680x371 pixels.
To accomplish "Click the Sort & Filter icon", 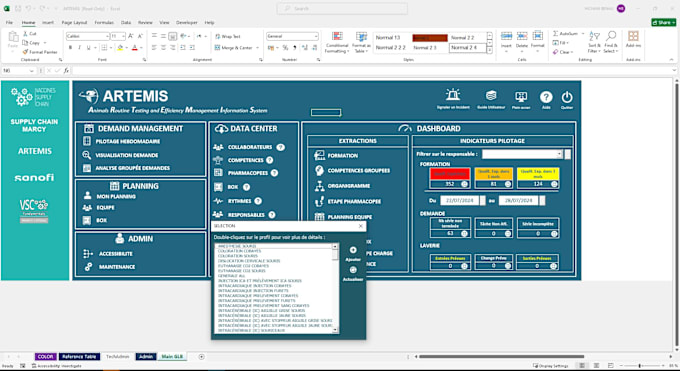I will (x=593, y=36).
